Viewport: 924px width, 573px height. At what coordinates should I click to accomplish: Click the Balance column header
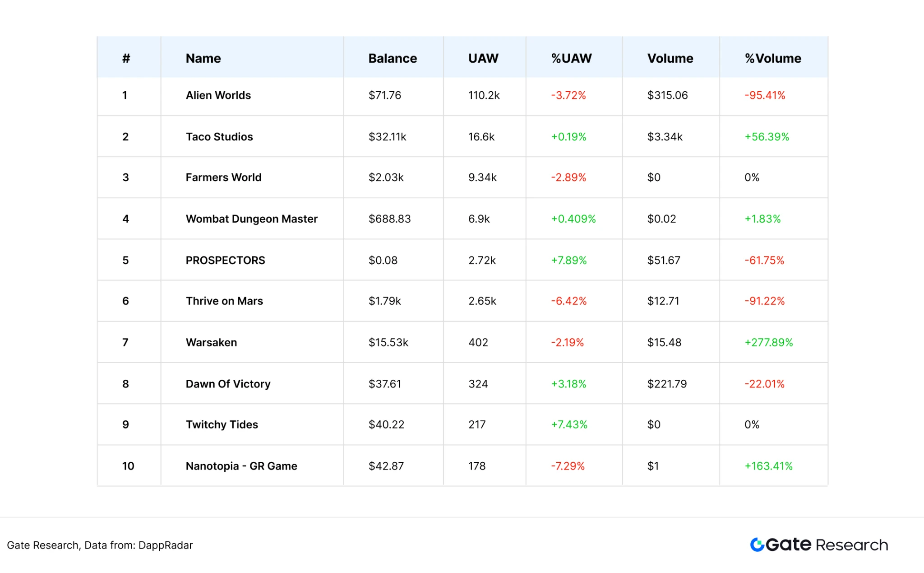[392, 58]
